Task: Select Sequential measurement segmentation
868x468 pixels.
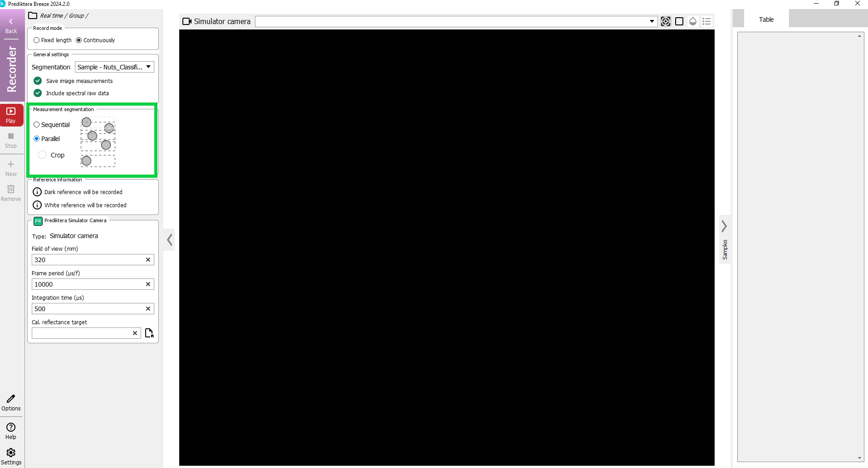Action: 37,125
